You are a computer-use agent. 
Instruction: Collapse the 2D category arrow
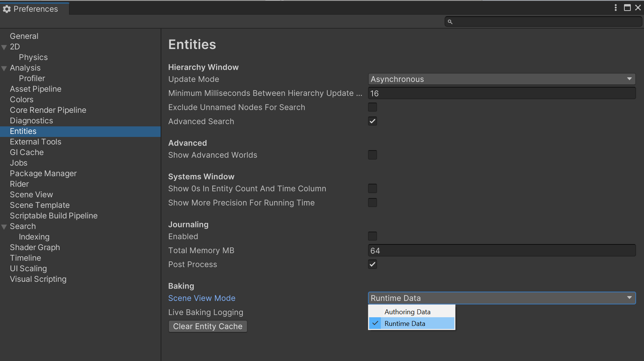click(x=5, y=47)
